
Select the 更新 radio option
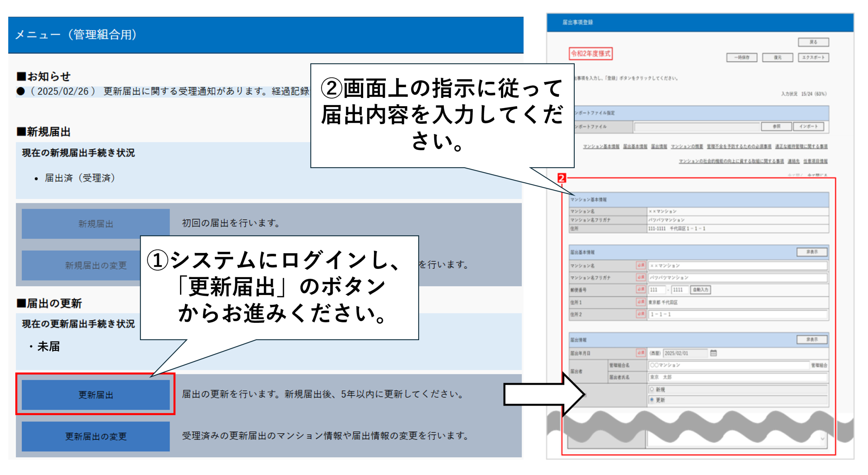[x=652, y=400]
